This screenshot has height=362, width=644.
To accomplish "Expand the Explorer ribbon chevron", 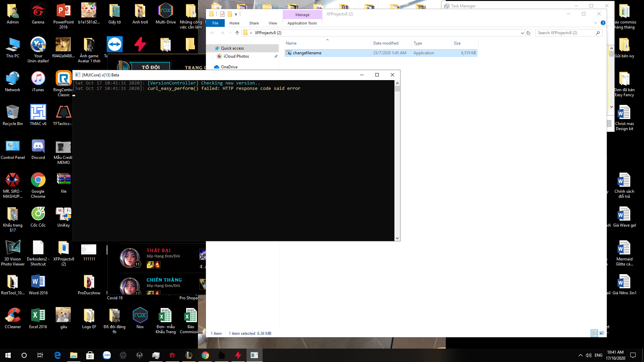I will pos(596,23).
